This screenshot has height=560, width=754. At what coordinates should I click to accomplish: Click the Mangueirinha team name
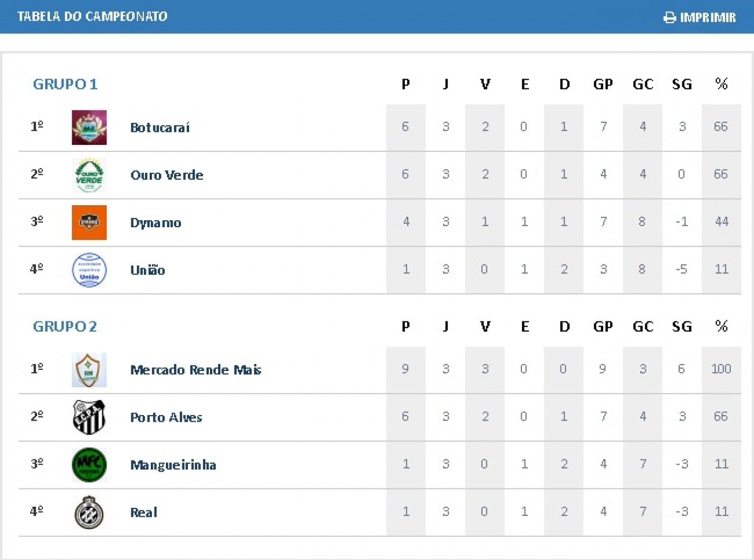(x=173, y=465)
